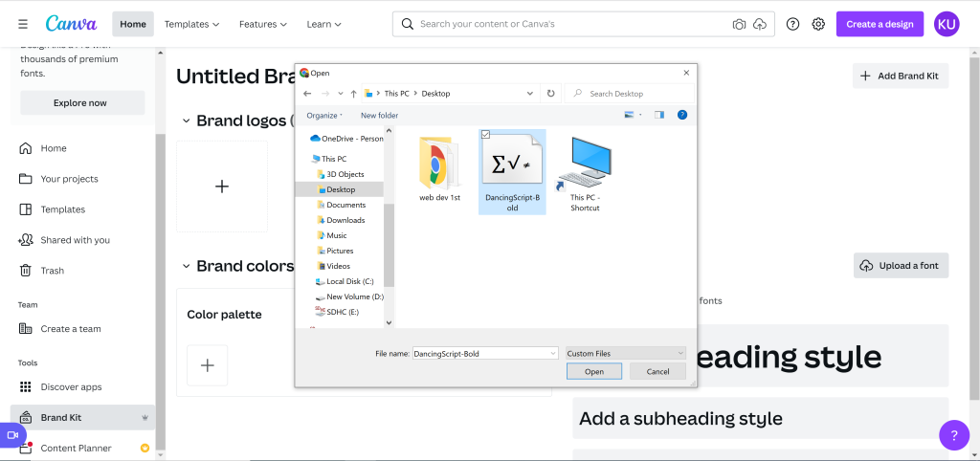Open the Custom Files type dropdown
Image resolution: width=980 pixels, height=461 pixels.
click(x=625, y=353)
